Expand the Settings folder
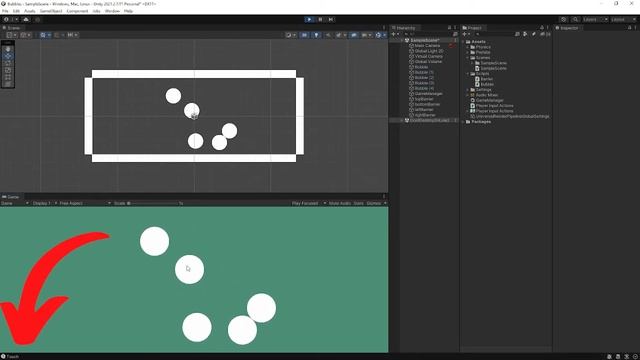 point(468,89)
